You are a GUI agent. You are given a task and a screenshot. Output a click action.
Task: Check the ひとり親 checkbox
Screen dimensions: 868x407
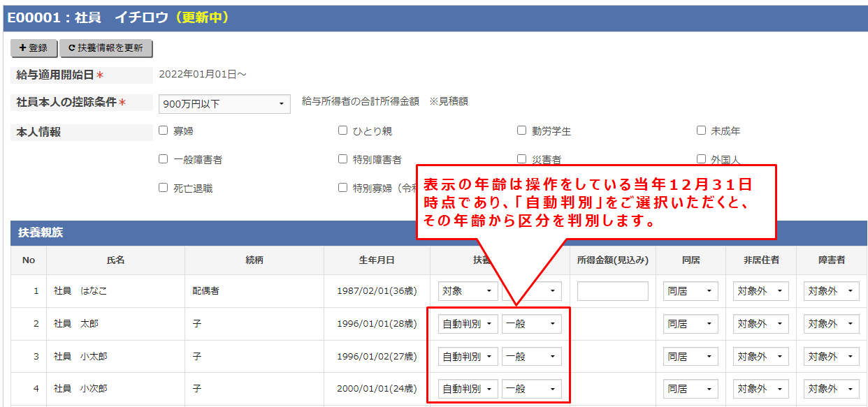[x=342, y=130]
